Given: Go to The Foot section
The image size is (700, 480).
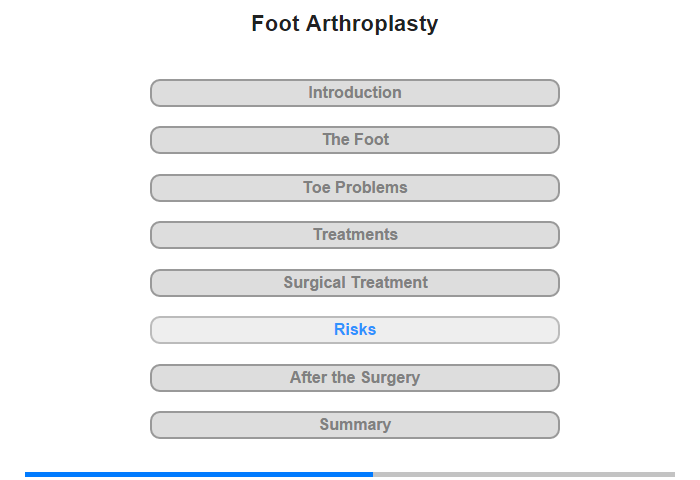Looking at the screenshot, I should point(355,140).
